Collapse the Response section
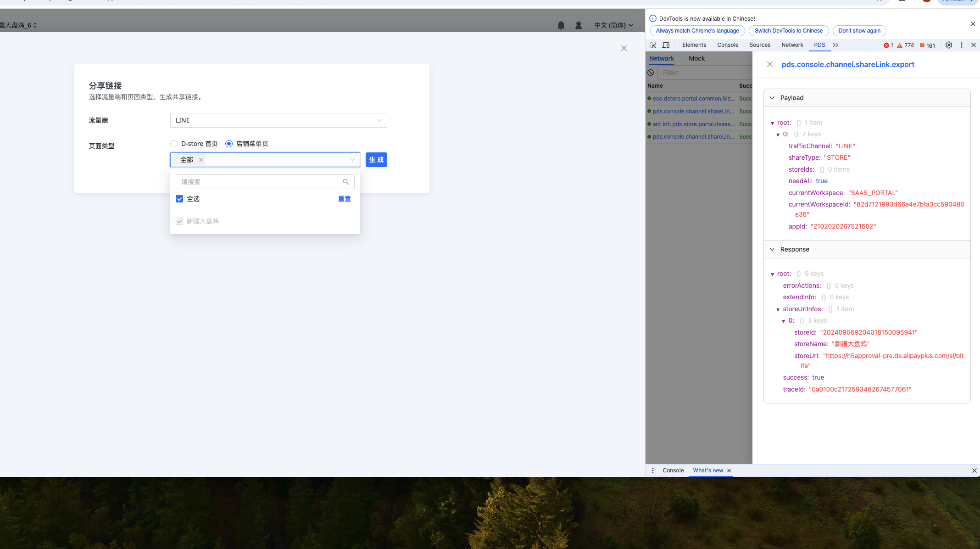Image resolution: width=980 pixels, height=549 pixels. click(772, 249)
